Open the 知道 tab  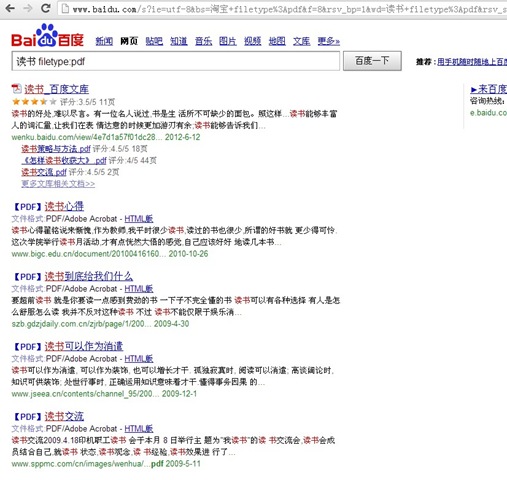point(179,41)
